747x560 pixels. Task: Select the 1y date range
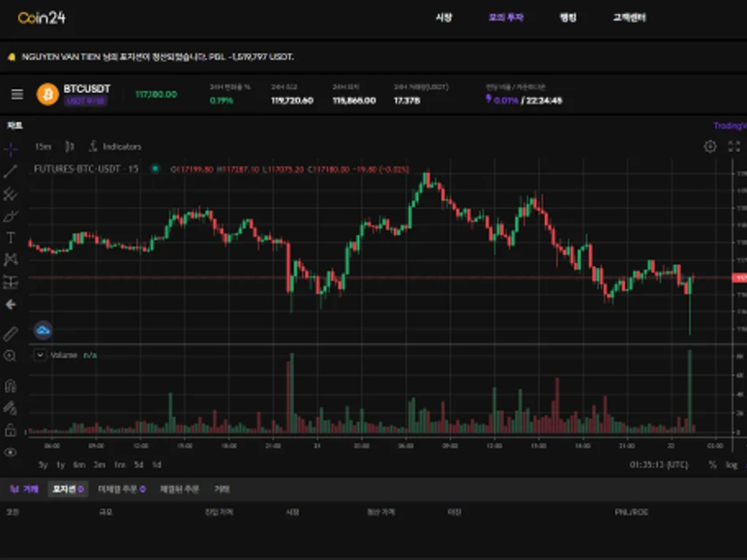(61, 464)
